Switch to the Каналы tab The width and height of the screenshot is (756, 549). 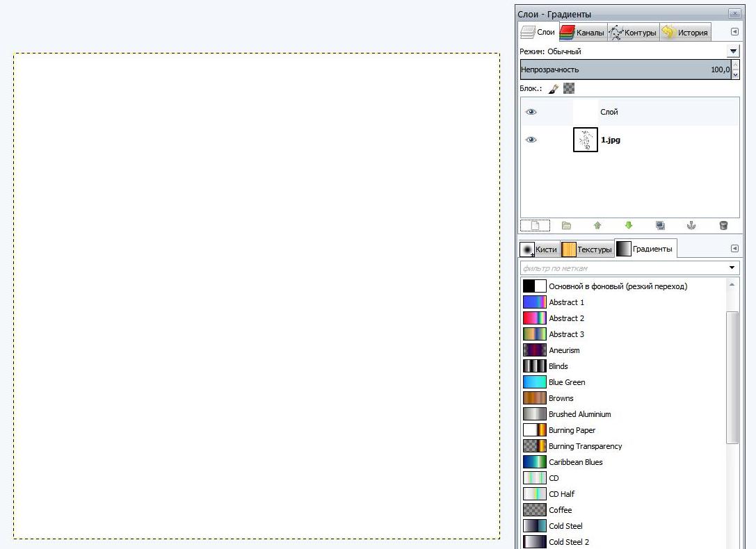coord(584,32)
